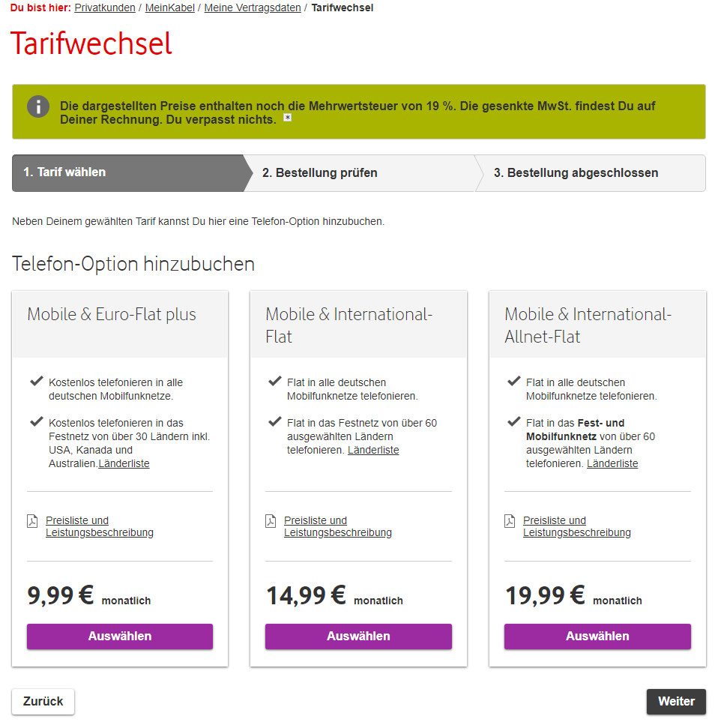
Task: Open Meine Vertragsdaten breadcrumb link
Action: pos(253,8)
